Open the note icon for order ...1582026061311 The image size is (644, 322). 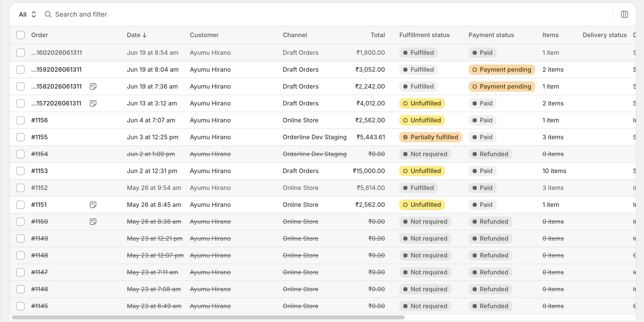point(93,87)
